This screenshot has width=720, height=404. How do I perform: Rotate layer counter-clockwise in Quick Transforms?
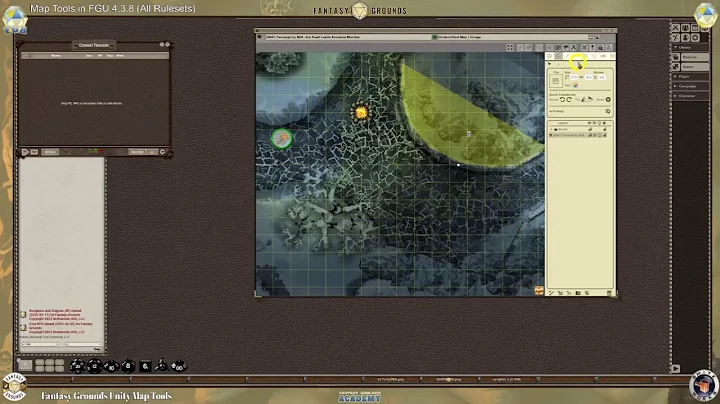[x=562, y=100]
